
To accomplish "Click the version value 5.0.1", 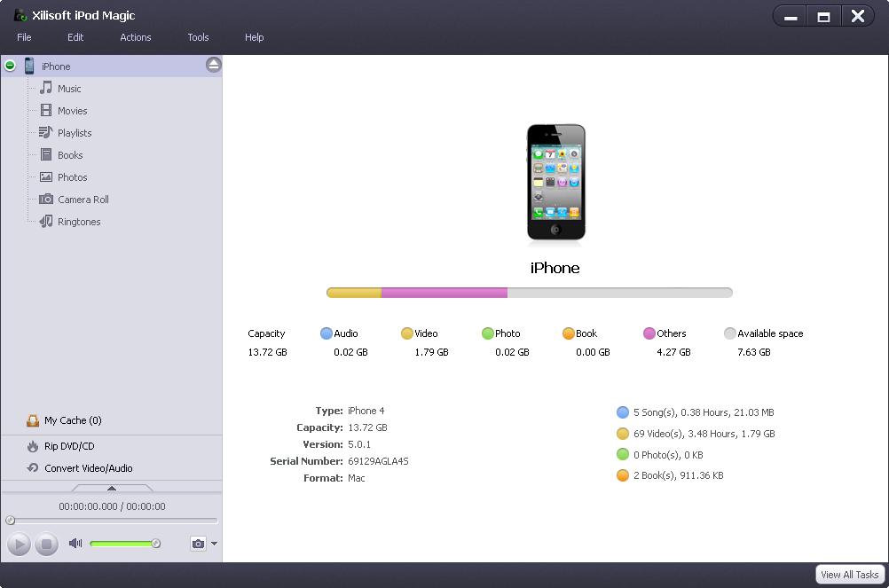I will [x=359, y=444].
